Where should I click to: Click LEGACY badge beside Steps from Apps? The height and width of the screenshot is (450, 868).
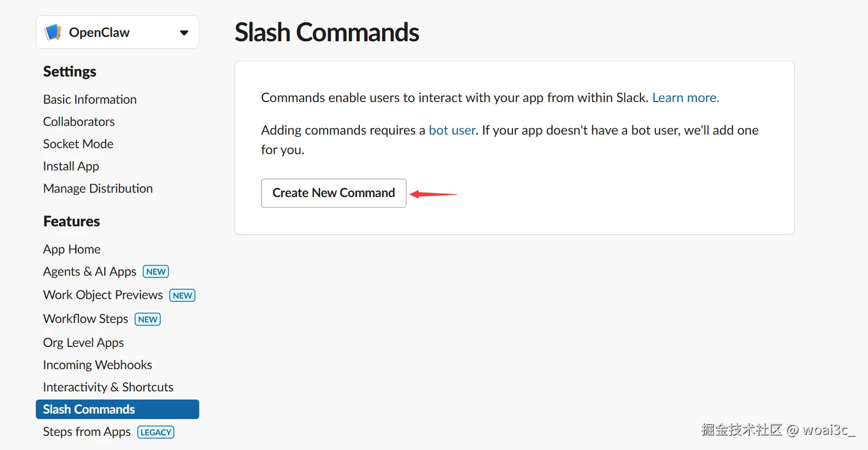156,433
